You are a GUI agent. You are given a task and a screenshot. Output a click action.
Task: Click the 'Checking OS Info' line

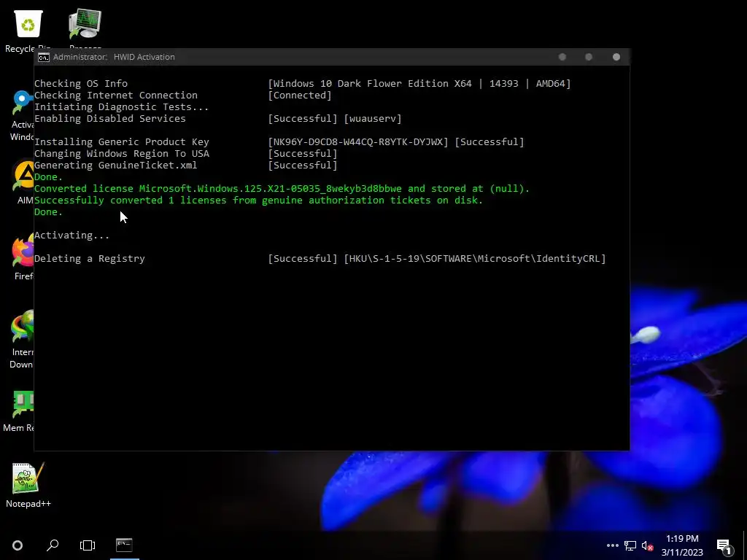[x=81, y=84]
